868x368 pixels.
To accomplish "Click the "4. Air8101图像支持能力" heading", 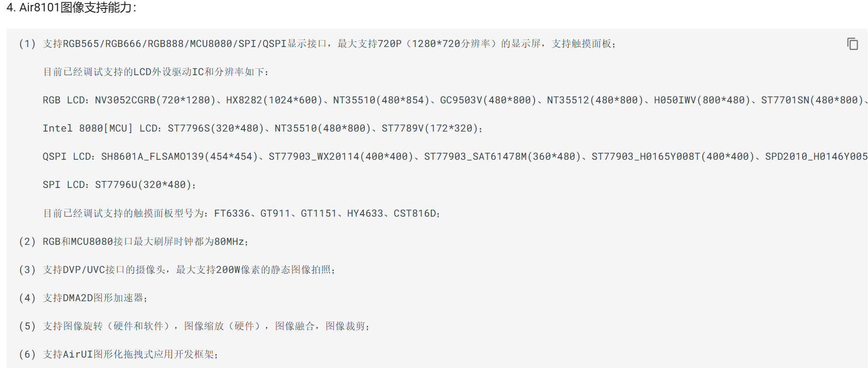I will tap(71, 7).
